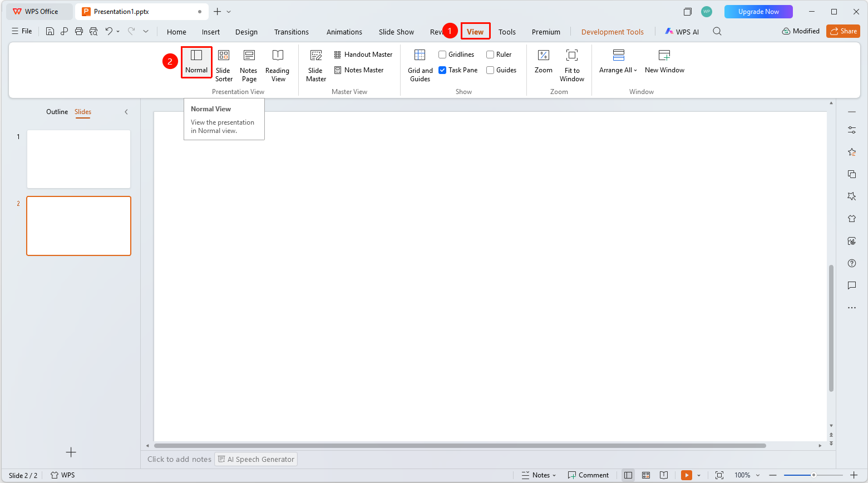Open Slide Sorter view in ribbon
Image resolution: width=868 pixels, height=483 pixels.
[224, 65]
